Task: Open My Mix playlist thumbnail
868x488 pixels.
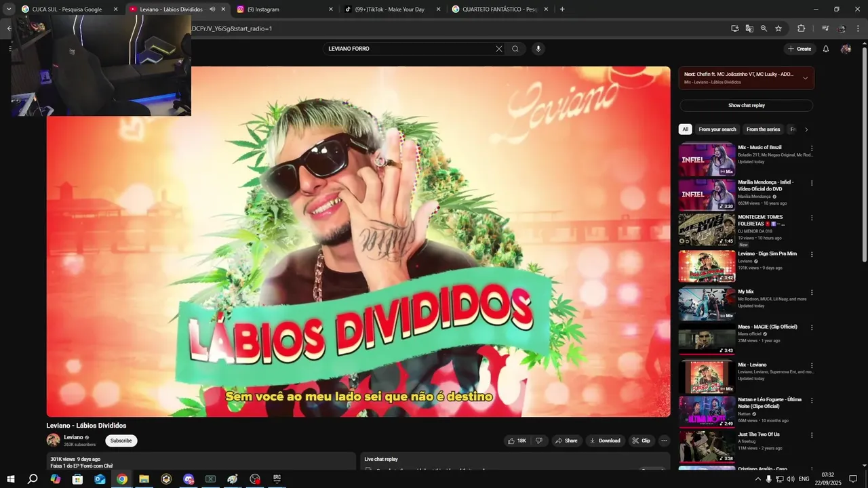Action: 707,304
